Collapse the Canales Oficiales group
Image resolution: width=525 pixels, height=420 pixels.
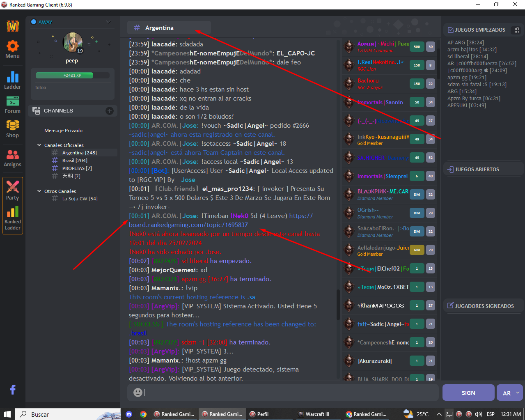click(39, 145)
